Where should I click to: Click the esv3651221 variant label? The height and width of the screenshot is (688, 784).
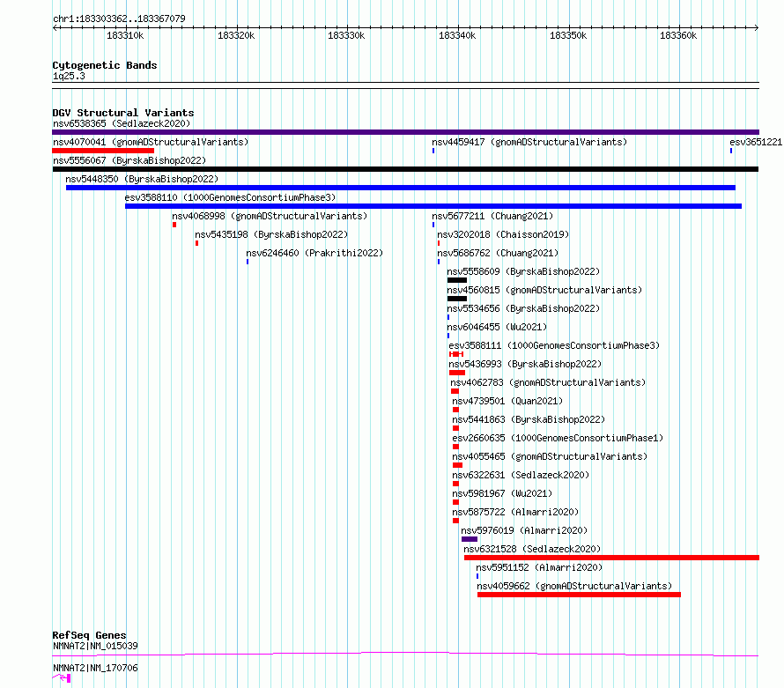(756, 142)
